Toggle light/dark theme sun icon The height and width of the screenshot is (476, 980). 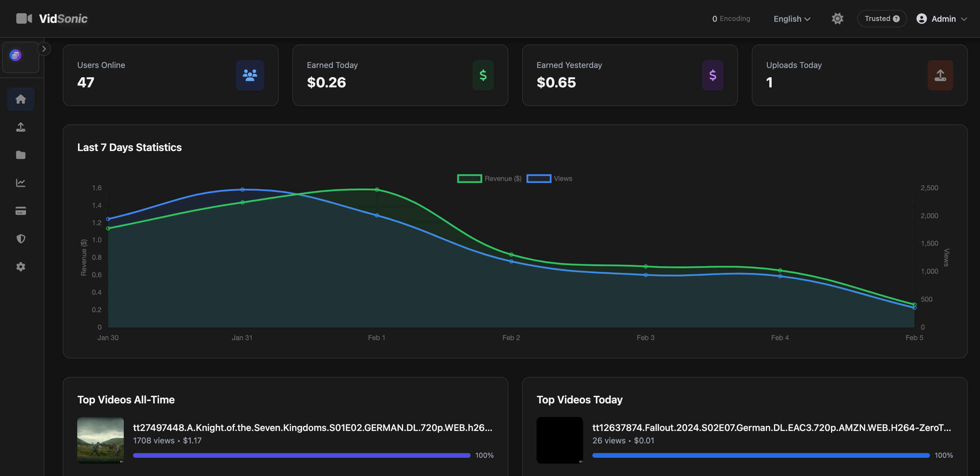coord(837,19)
